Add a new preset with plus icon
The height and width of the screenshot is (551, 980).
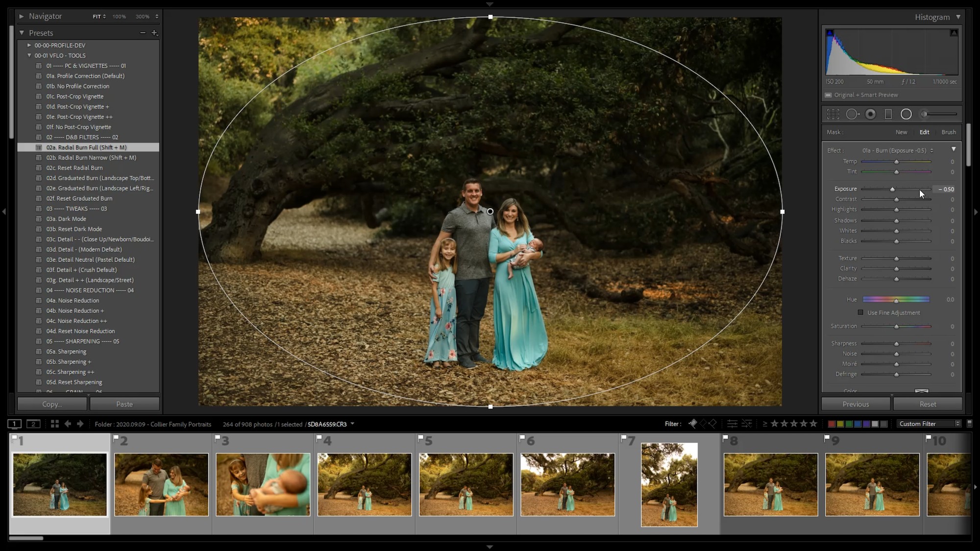click(x=154, y=33)
